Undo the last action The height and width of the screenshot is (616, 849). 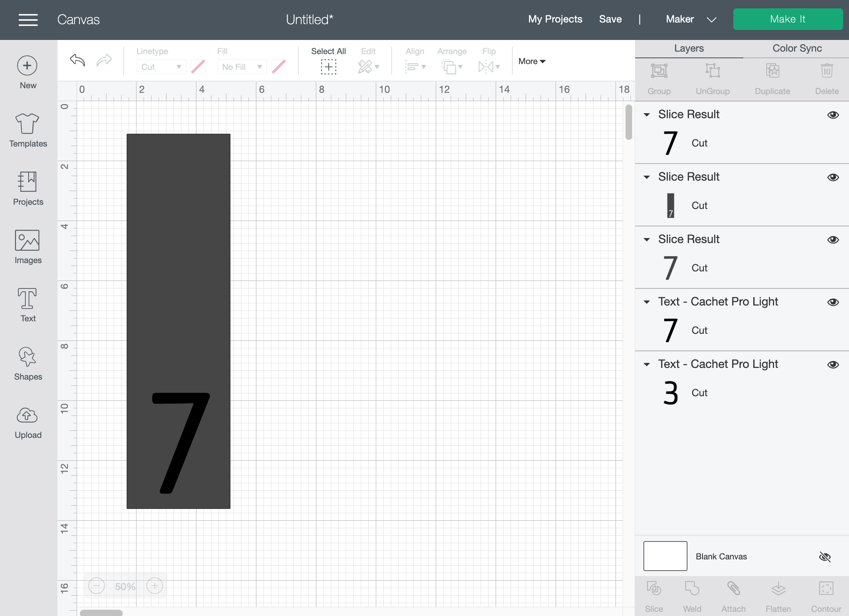coord(77,60)
